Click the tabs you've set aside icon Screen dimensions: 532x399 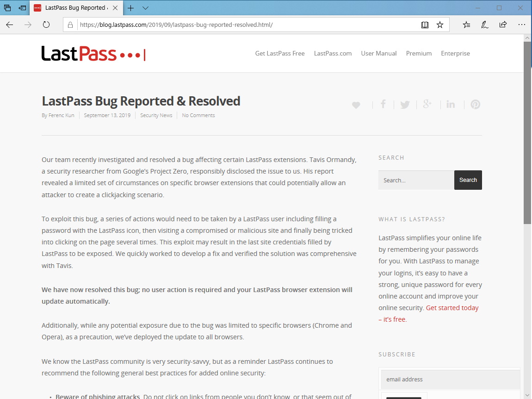tap(7, 8)
